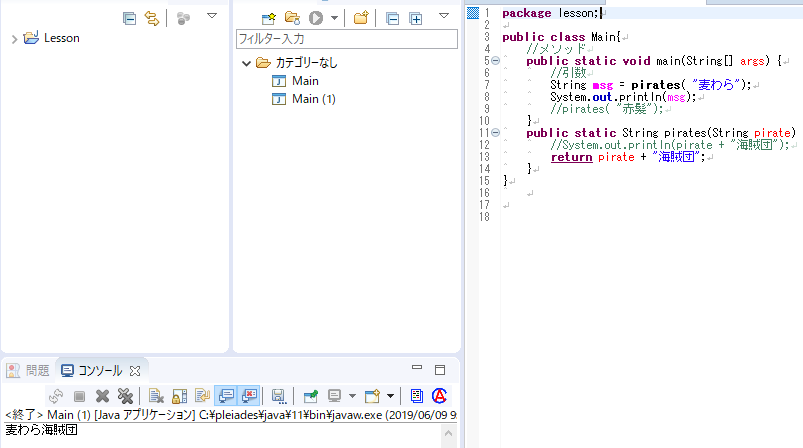
Task: Toggle link with editor in explorer
Action: pos(152,19)
